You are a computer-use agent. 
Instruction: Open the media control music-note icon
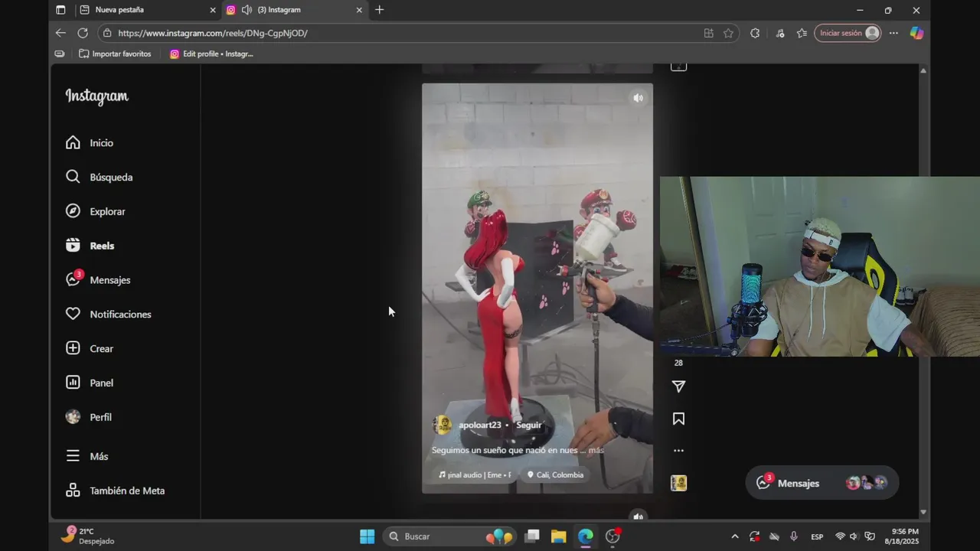(x=779, y=33)
